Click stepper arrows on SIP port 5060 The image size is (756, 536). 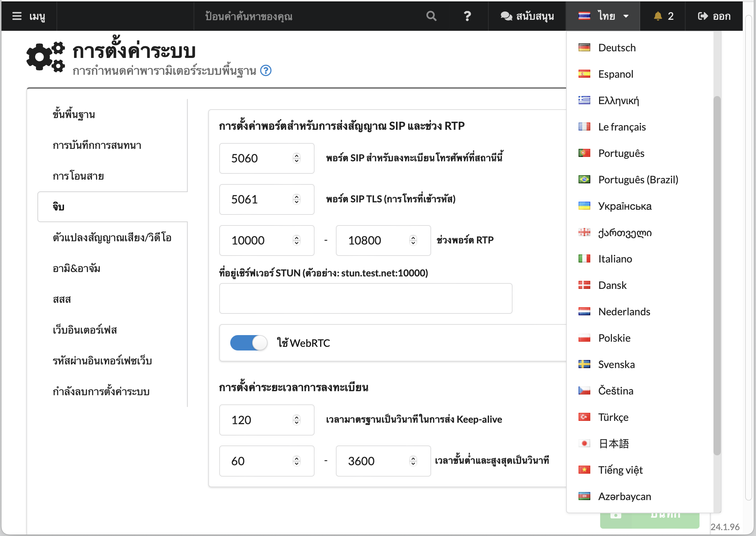(x=297, y=158)
